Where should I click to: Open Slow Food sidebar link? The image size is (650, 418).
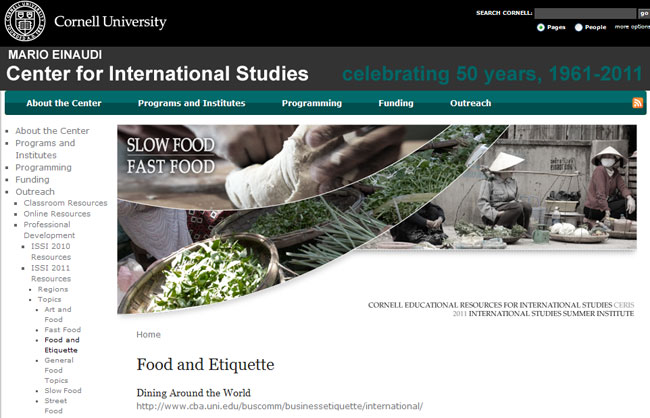pyautogui.click(x=63, y=391)
